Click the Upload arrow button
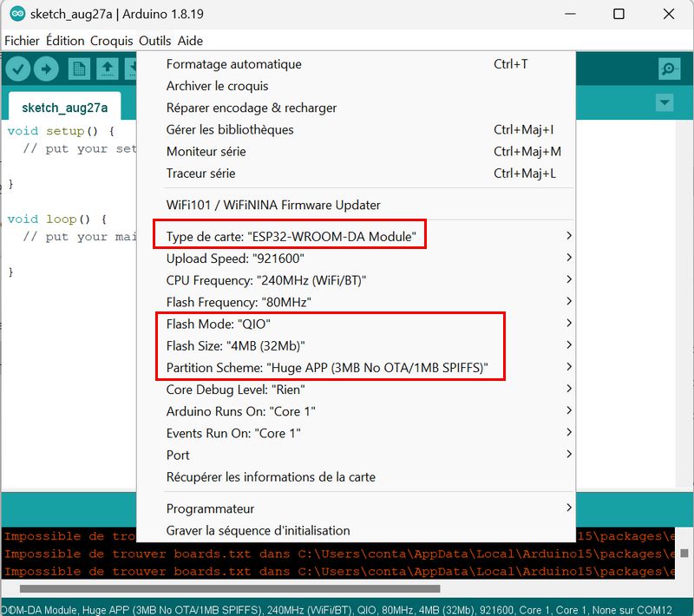The height and width of the screenshot is (616, 694). click(46, 69)
